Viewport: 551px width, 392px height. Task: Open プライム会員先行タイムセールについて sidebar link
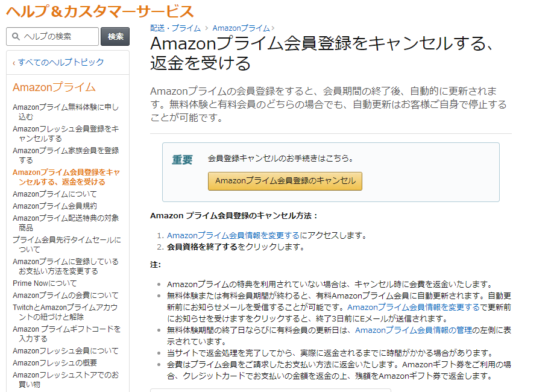point(67,245)
